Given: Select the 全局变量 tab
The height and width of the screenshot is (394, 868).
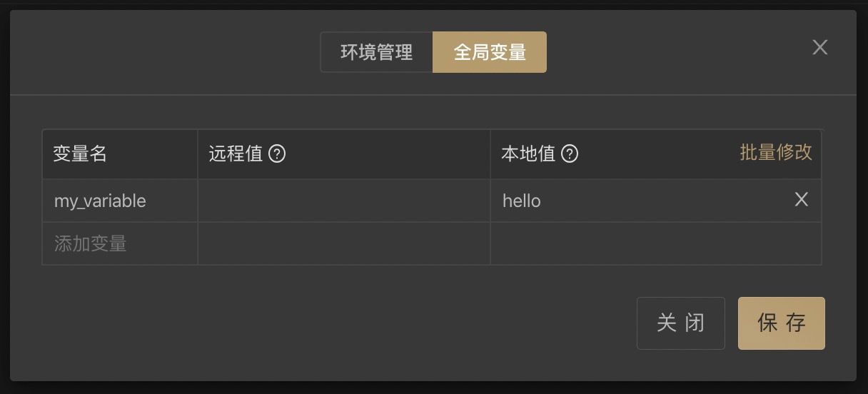Looking at the screenshot, I should tap(490, 52).
